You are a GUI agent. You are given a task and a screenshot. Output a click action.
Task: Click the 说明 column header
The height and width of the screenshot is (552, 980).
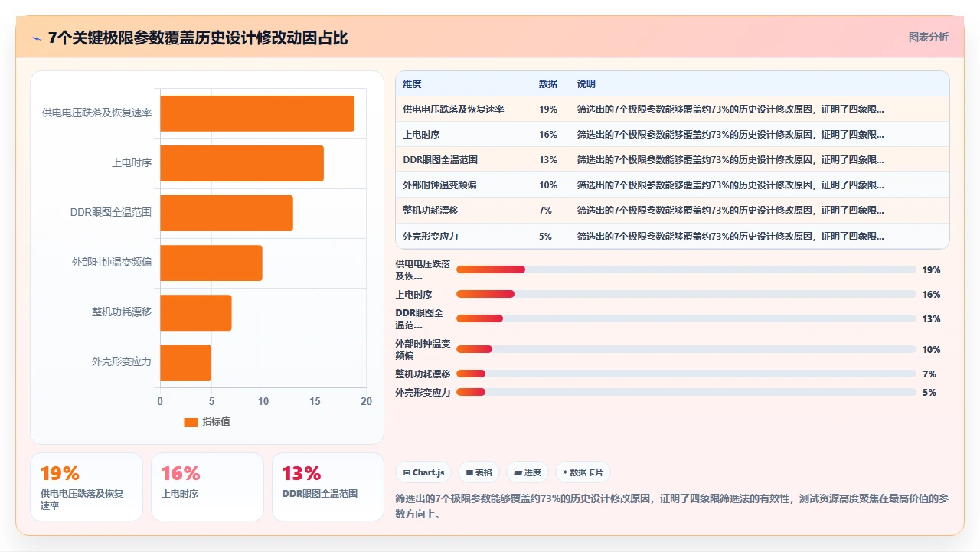pos(586,84)
